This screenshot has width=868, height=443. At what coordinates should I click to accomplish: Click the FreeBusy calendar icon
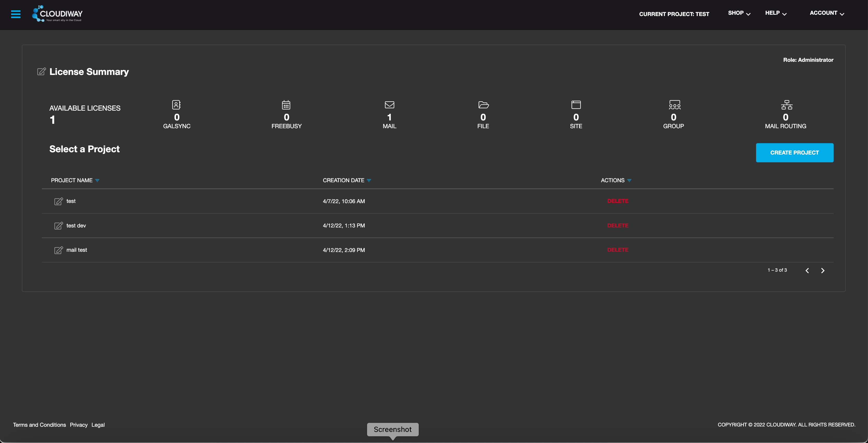click(x=286, y=105)
